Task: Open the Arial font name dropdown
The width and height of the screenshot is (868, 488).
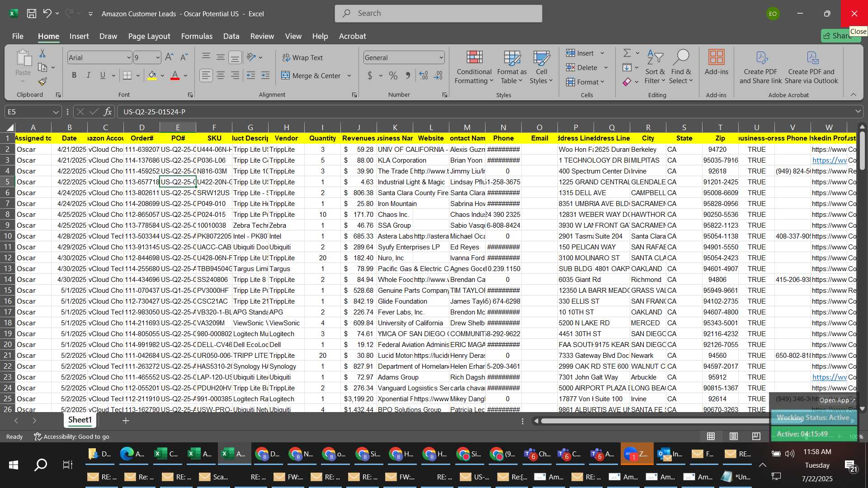Action: tap(128, 57)
